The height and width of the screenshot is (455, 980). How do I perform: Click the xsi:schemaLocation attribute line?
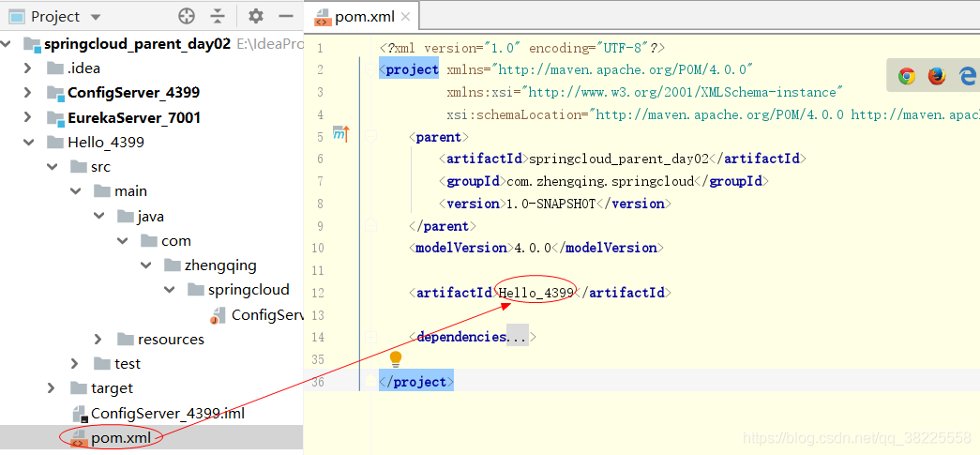point(713,115)
